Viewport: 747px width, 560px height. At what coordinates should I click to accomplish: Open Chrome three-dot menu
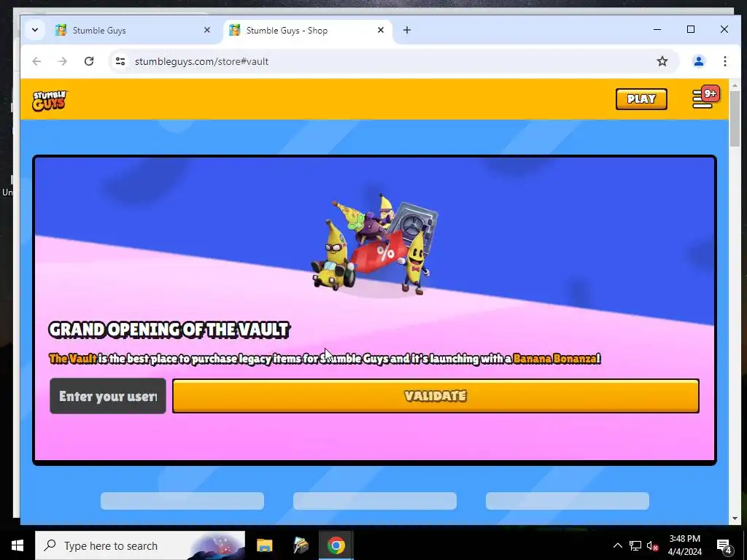725,61
